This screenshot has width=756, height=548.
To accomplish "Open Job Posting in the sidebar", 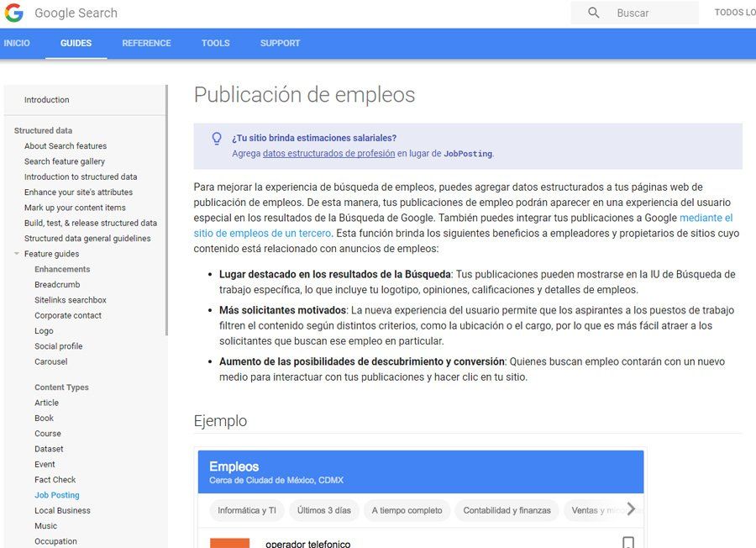I will 57,495.
